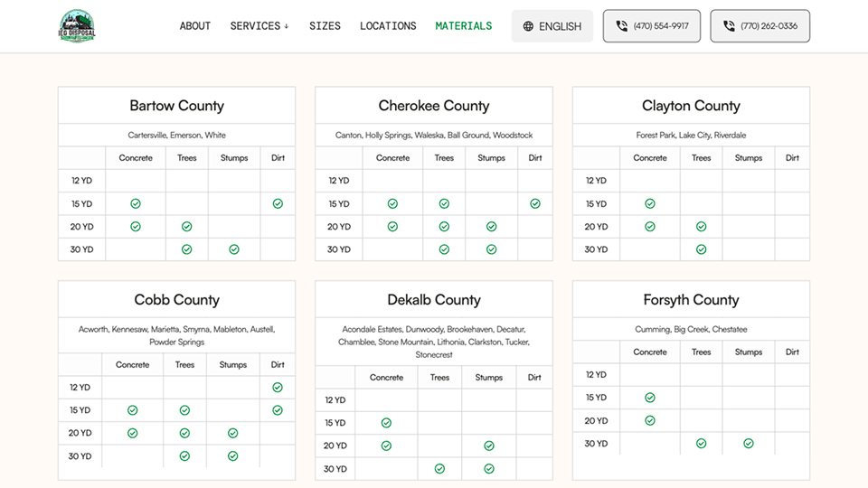868x488 pixels.
Task: Select the Materials nav link
Action: (x=463, y=26)
